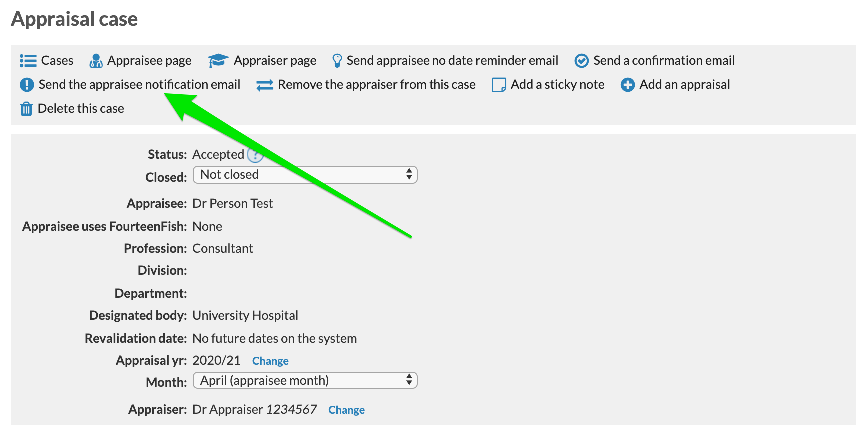The width and height of the screenshot is (868, 425).
Task: Click the exclamation notification email icon
Action: [27, 85]
